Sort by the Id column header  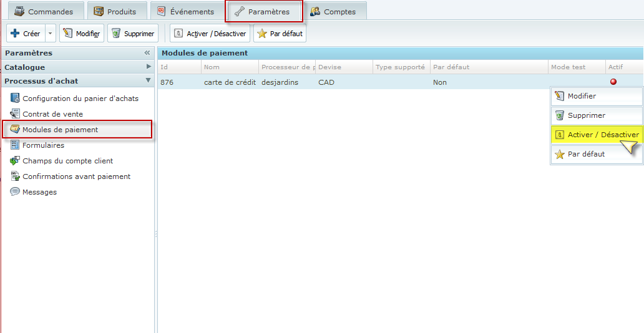pyautogui.click(x=180, y=67)
